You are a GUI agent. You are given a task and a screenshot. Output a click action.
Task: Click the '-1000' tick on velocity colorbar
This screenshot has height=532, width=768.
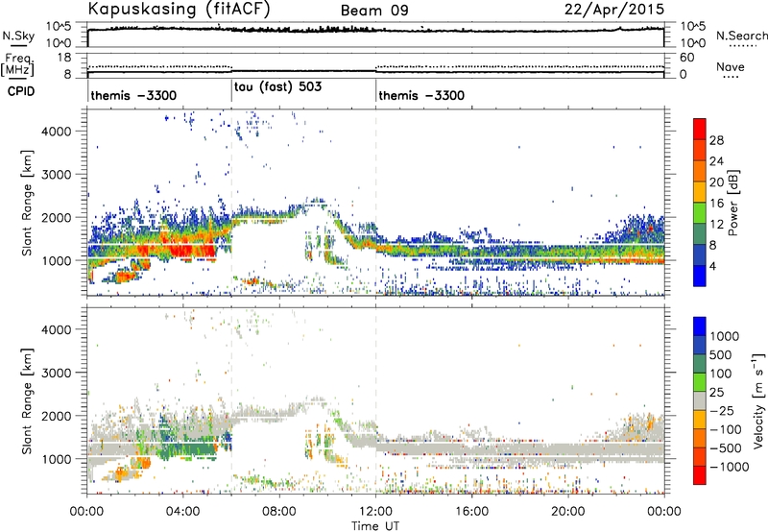tap(729, 467)
